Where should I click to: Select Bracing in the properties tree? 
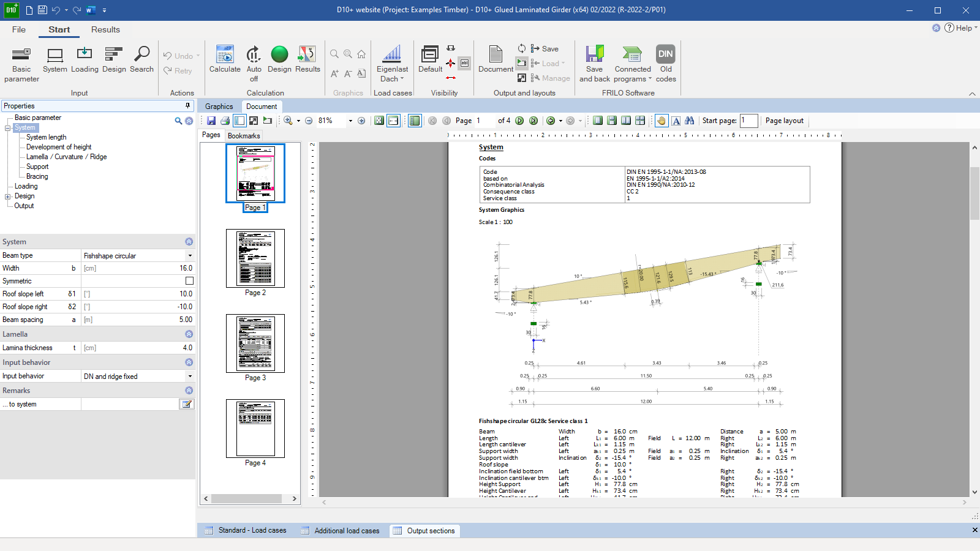pyautogui.click(x=37, y=176)
